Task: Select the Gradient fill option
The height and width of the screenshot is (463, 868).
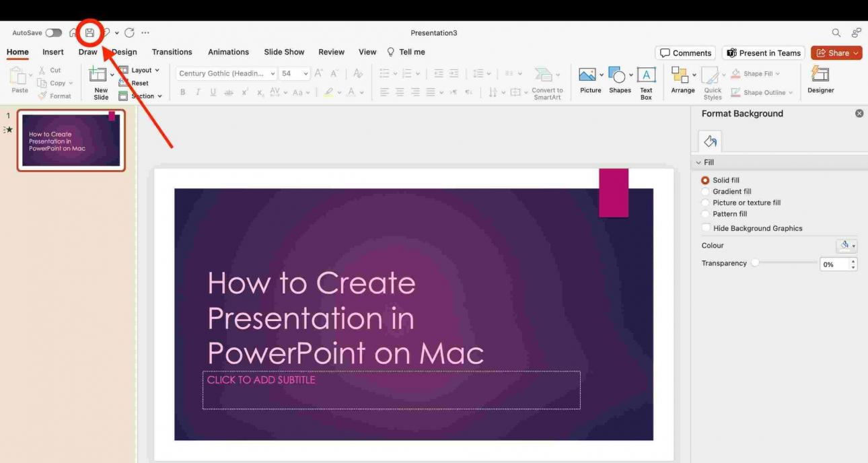Action: tap(705, 191)
